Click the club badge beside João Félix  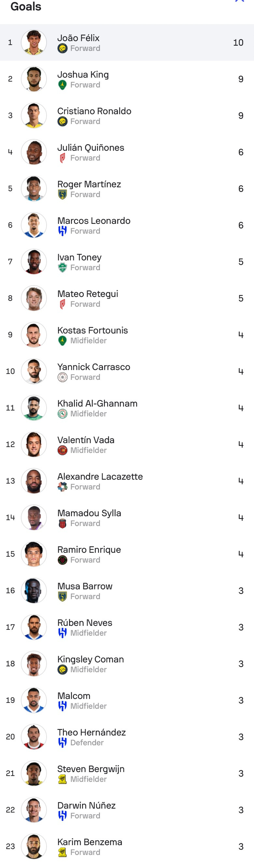62,48
